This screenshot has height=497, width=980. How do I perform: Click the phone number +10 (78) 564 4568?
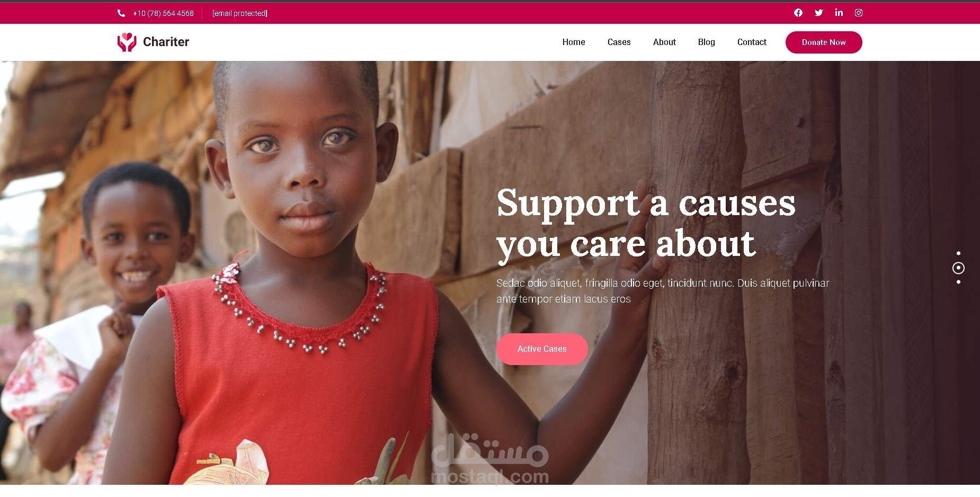163,13
